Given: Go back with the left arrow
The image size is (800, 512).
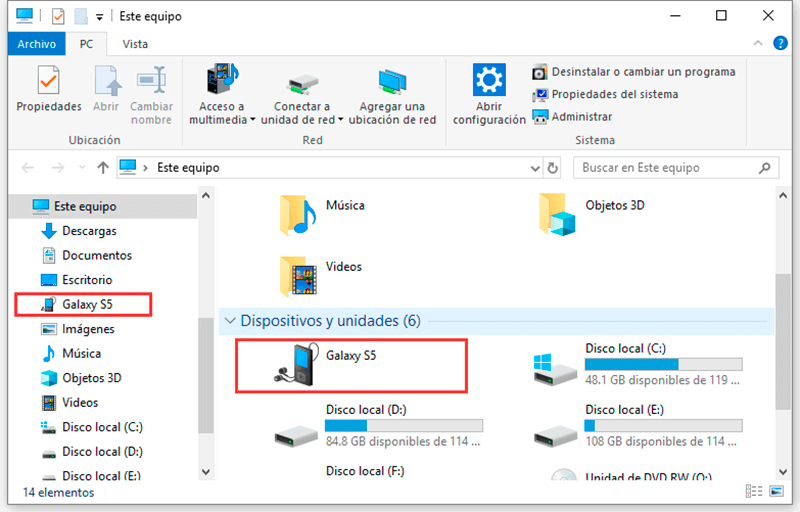Looking at the screenshot, I should tap(28, 168).
